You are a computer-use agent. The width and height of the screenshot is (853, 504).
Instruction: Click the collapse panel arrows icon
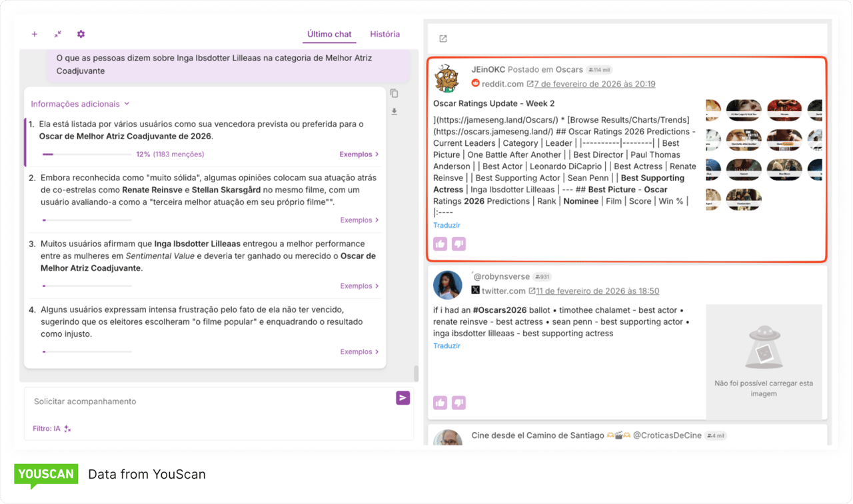point(58,34)
